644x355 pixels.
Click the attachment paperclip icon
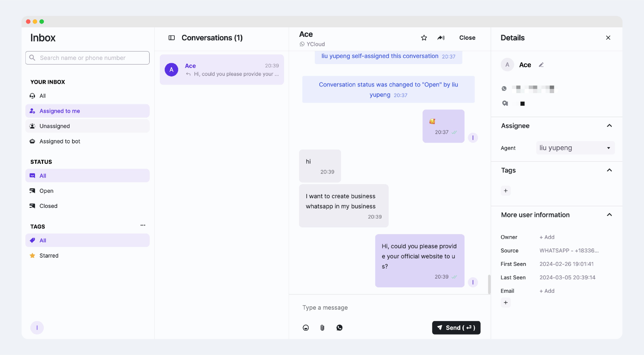(x=322, y=327)
